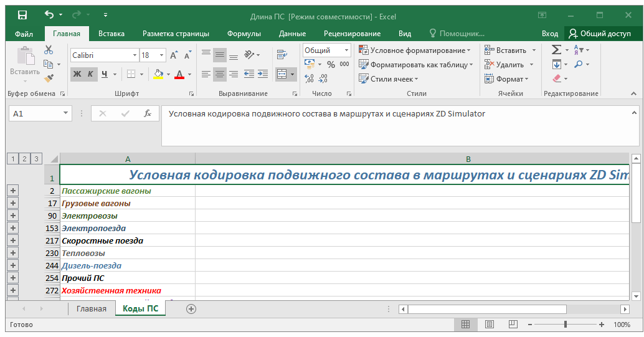Image resolution: width=644 pixels, height=337 pixels.
Task: Open the number format Общий dropdown
Action: tap(347, 50)
